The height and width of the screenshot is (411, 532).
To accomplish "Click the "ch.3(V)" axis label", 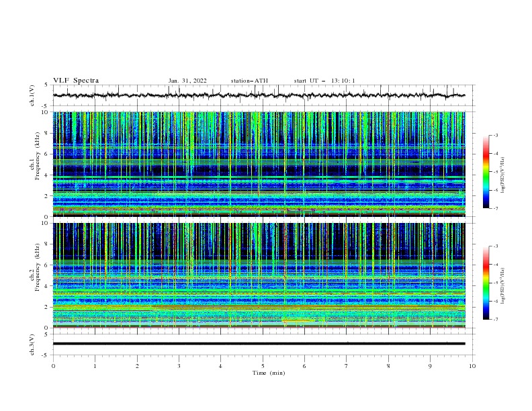I will coord(32,345).
